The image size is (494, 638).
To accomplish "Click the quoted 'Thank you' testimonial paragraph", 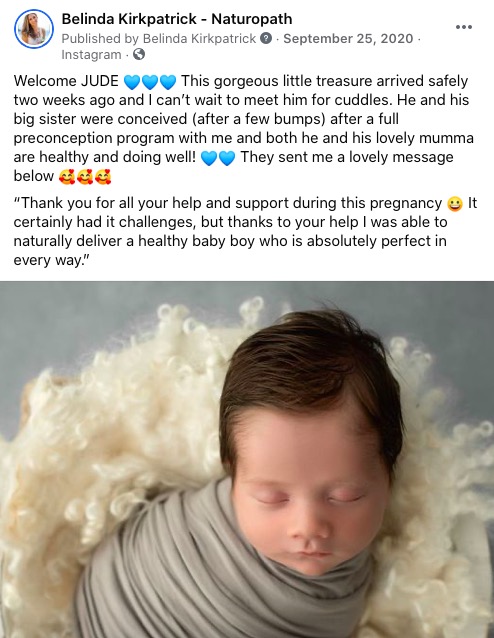I will click(245, 231).
